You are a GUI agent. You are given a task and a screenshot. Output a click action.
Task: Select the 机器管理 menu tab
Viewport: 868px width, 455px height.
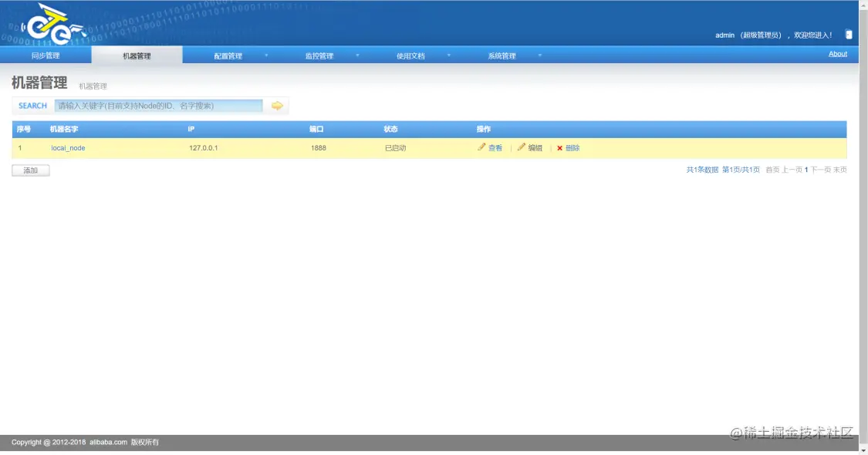tap(137, 56)
